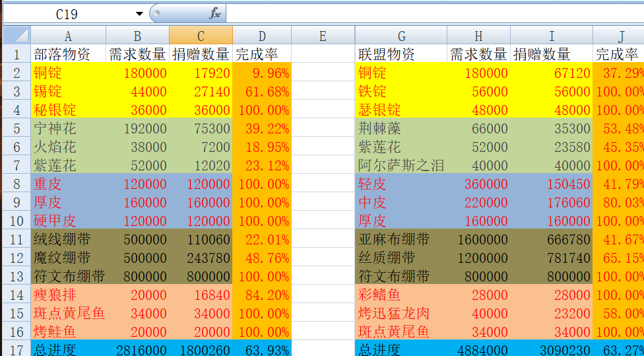The width and height of the screenshot is (644, 356).
Task: Select the yellow 铜锭 cell in column A
Action: click(68, 73)
